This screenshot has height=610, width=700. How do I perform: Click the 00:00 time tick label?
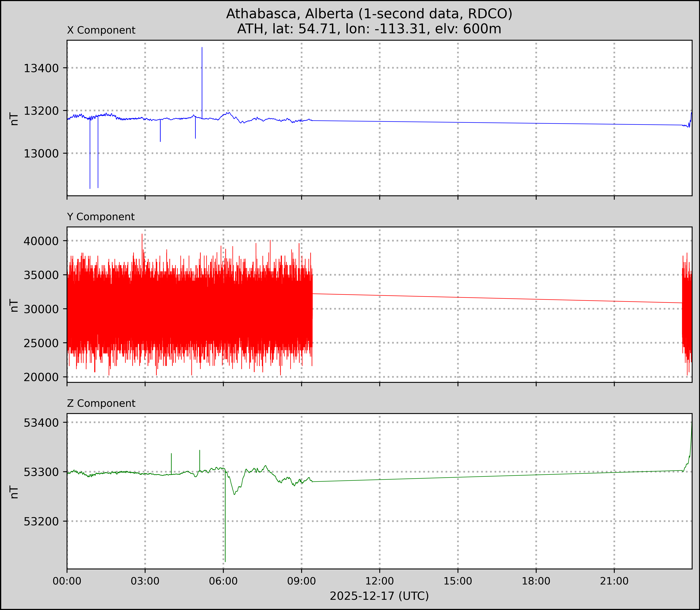67,581
